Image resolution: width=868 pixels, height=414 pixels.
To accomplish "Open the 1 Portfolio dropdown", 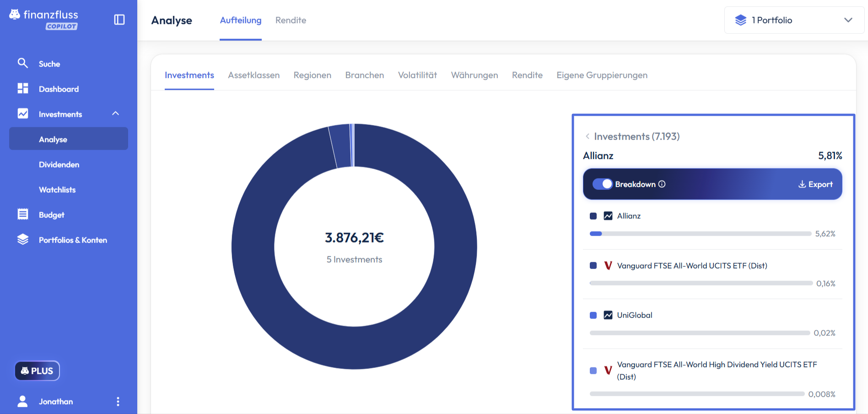I will (794, 20).
